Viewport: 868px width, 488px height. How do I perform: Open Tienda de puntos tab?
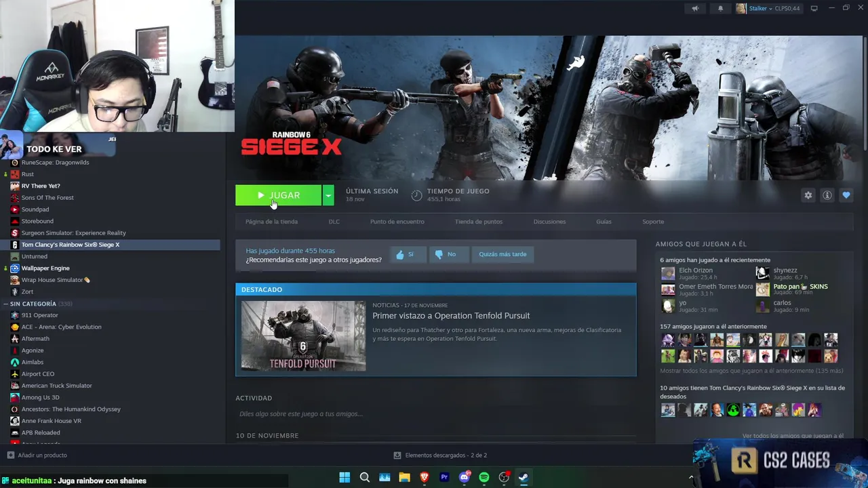pos(479,222)
